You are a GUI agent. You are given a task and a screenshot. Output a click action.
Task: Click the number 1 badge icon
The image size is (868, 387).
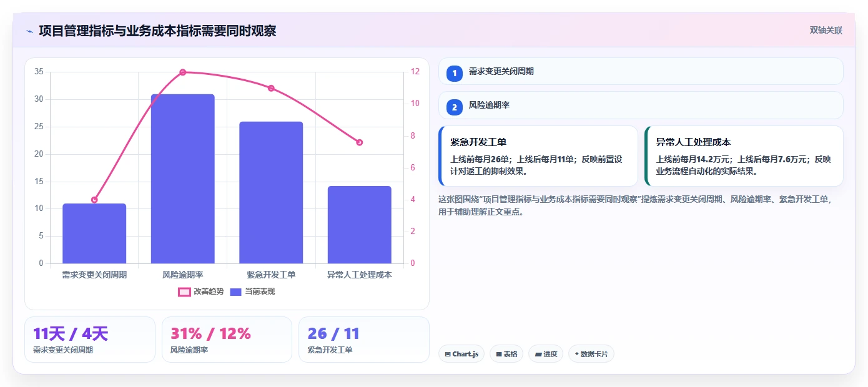point(455,73)
